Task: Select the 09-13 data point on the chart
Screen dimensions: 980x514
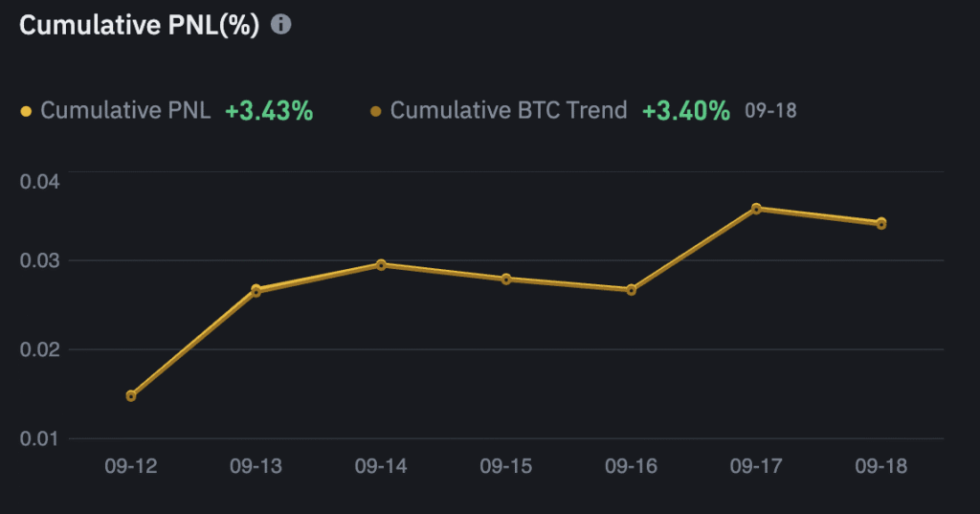Action: [256, 290]
